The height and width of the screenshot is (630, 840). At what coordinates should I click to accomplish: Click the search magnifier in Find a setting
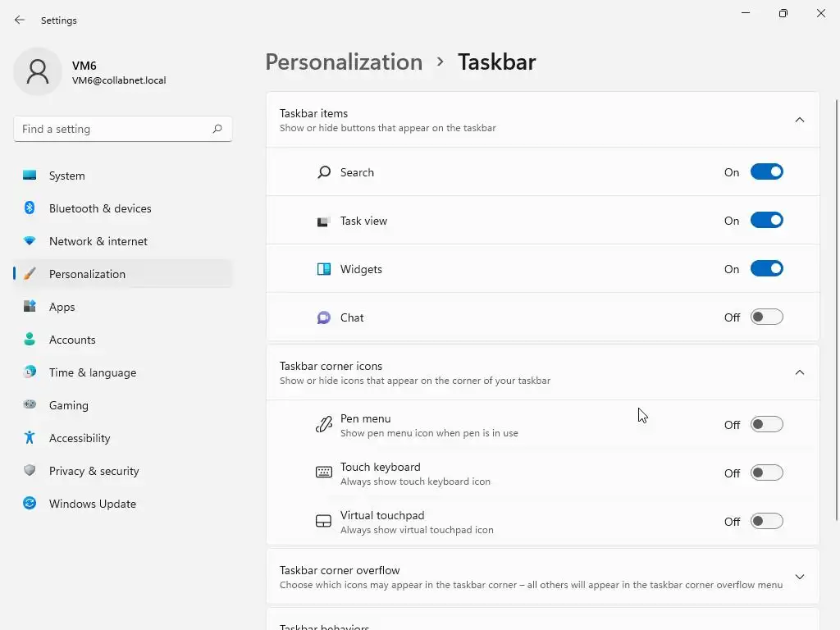[217, 129]
